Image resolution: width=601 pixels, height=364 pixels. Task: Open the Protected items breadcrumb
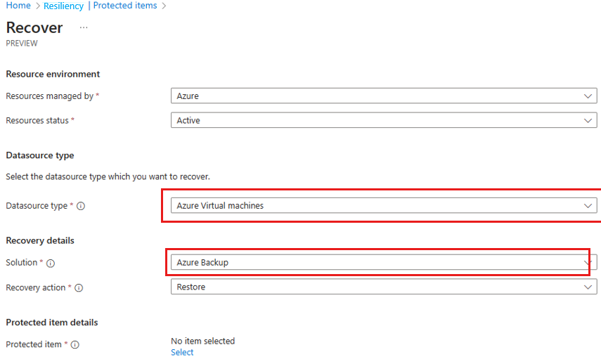tap(125, 6)
